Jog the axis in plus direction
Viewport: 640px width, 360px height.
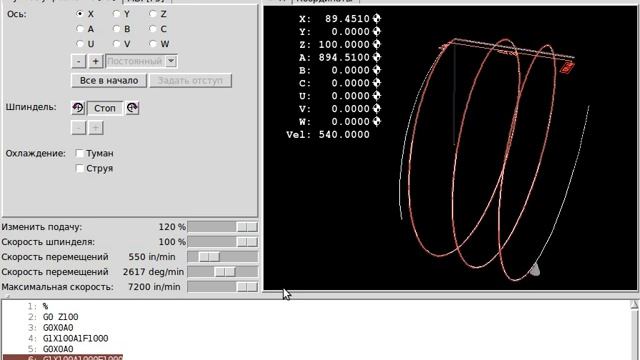pyautogui.click(x=96, y=61)
